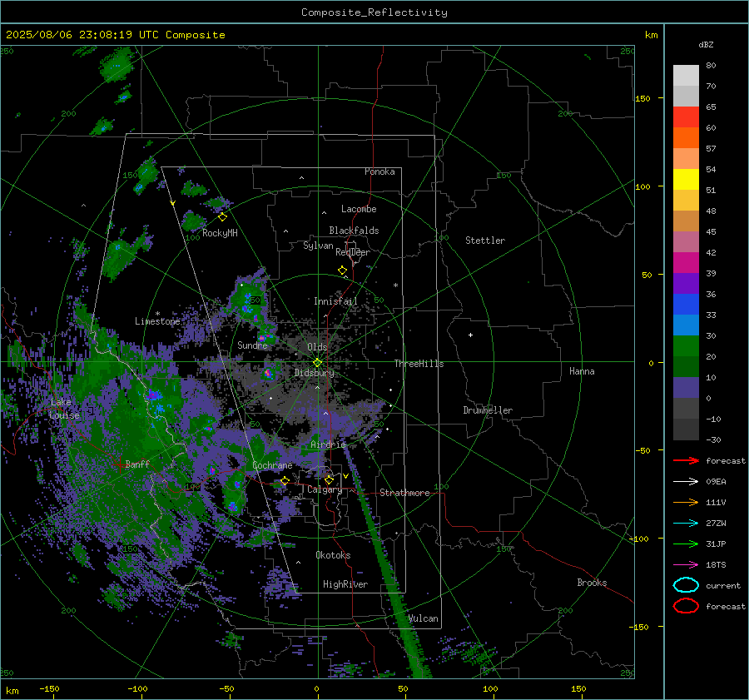This screenshot has width=749, height=700.
Task: Click the Lacombe label
Action: pyautogui.click(x=359, y=209)
